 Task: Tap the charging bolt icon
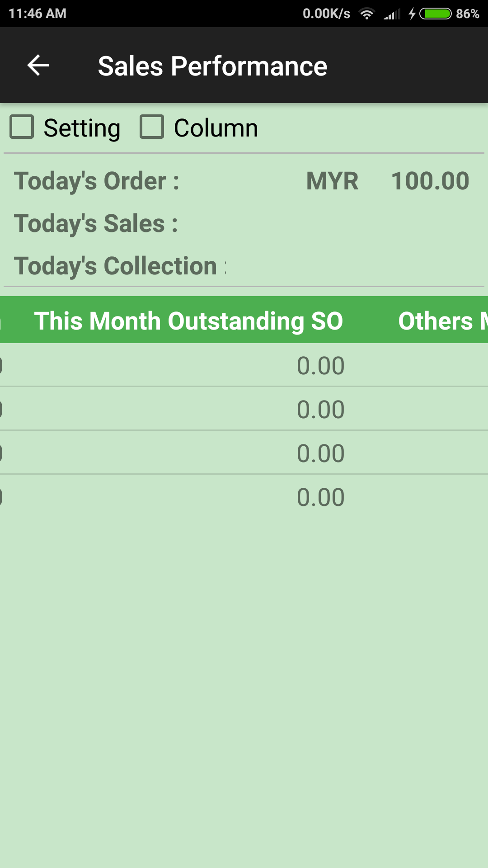point(412,14)
